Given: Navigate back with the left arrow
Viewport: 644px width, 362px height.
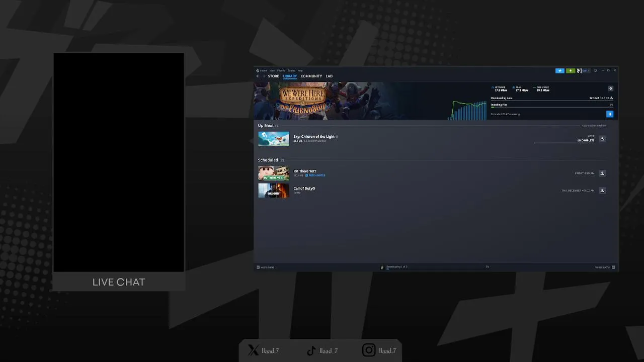Looking at the screenshot, I should tap(258, 76).
